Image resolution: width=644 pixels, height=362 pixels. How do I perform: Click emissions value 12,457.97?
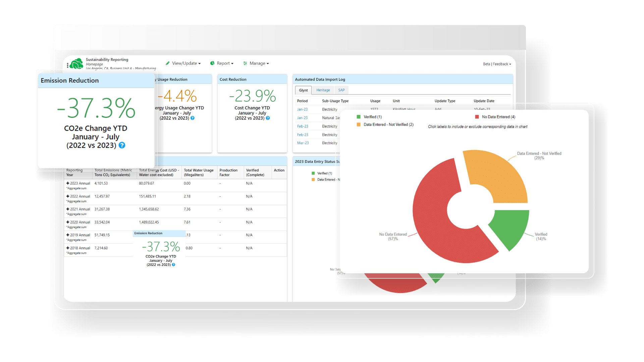pos(102,196)
